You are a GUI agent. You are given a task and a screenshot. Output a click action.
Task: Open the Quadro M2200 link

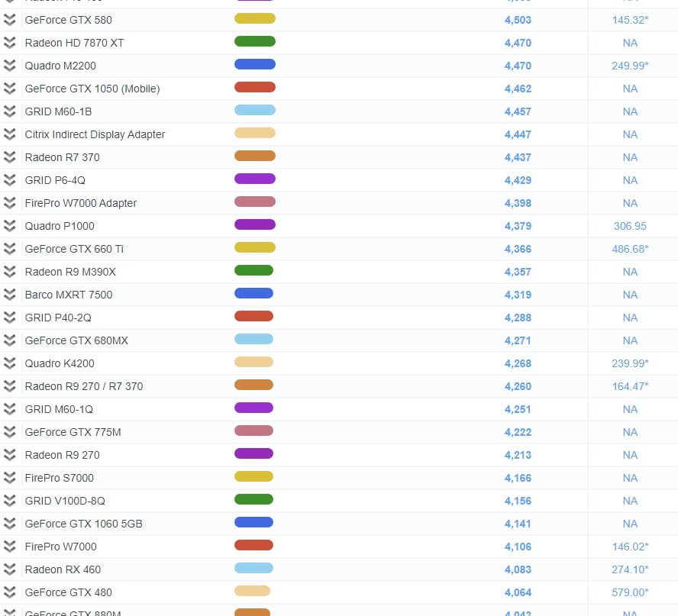60,66
